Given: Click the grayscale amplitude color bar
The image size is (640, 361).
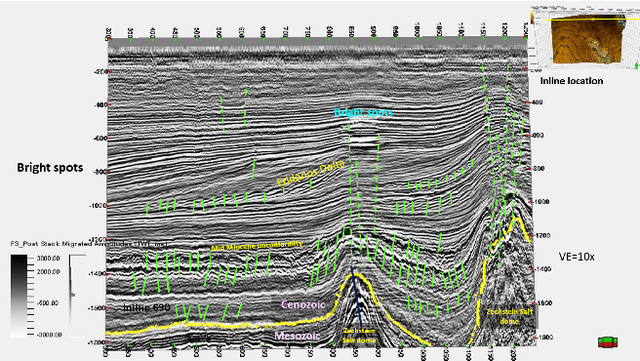Looking at the screenshot, I should [18, 296].
